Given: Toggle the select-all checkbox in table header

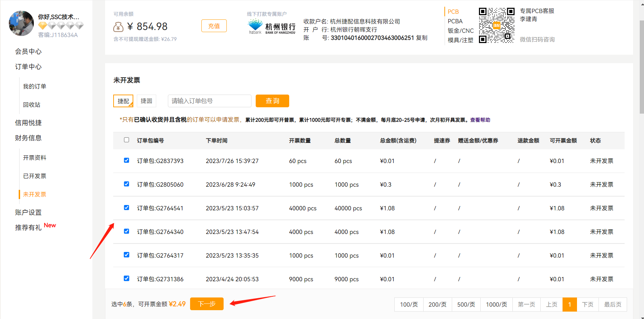Looking at the screenshot, I should [x=127, y=140].
